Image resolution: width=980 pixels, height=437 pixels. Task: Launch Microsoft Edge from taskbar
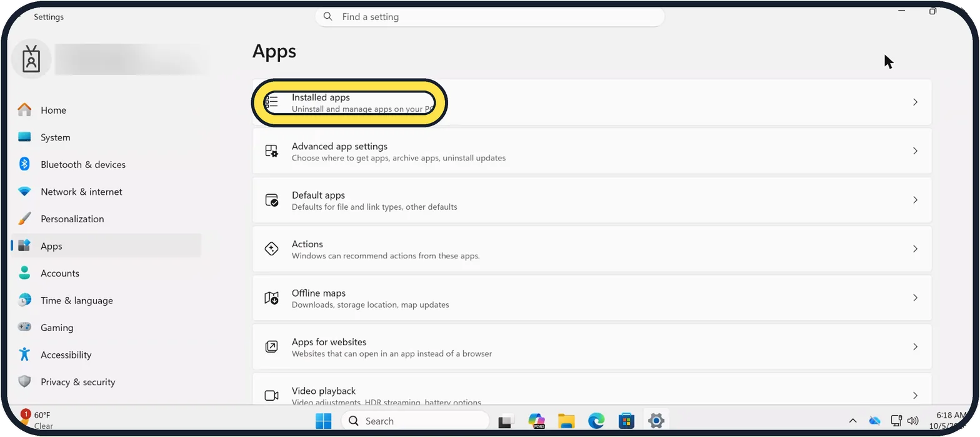pyautogui.click(x=596, y=421)
